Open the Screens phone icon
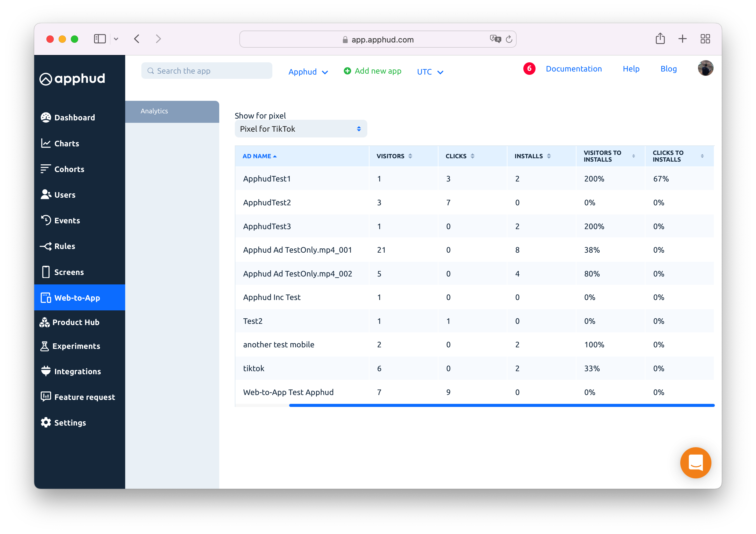Viewport: 756px width, 534px height. coord(46,272)
